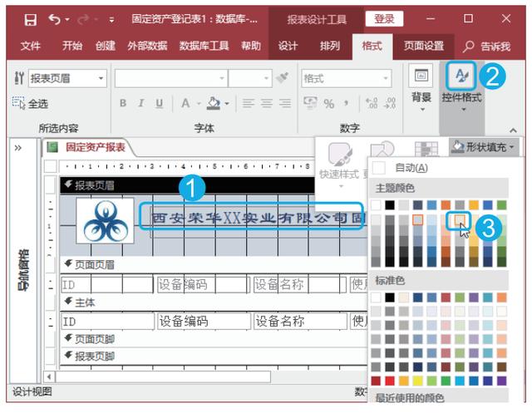Click the 快速样式 quick styles button

pos(339,163)
